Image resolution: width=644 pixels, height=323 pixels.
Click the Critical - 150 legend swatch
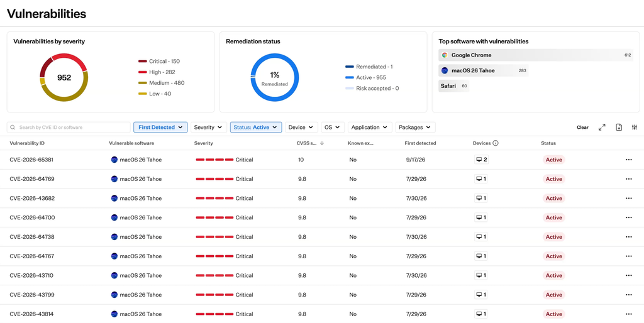coord(143,62)
